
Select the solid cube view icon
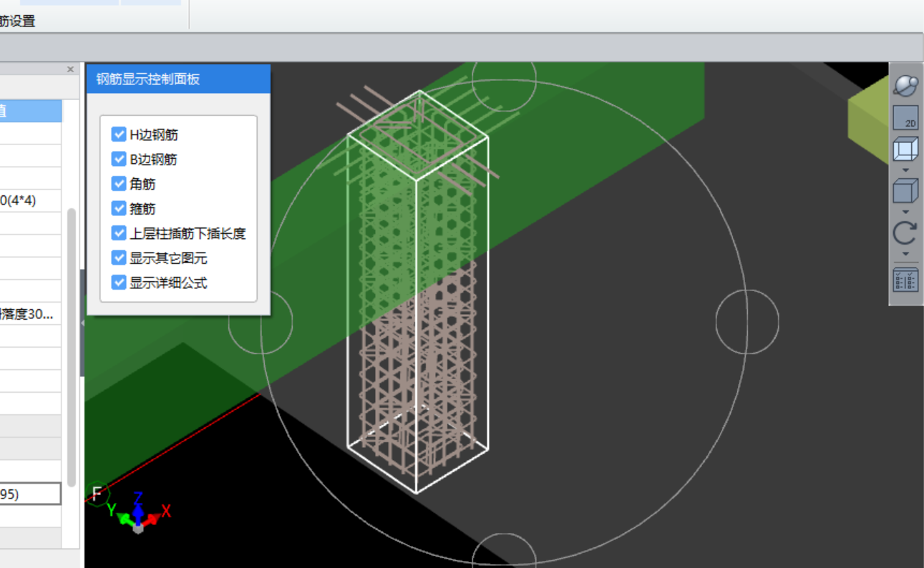[x=905, y=192]
